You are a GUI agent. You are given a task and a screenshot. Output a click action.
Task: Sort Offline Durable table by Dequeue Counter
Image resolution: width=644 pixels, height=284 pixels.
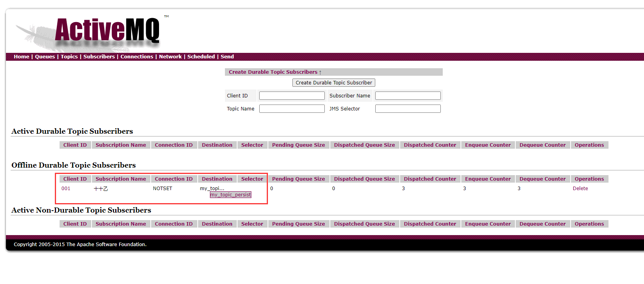pyautogui.click(x=543, y=179)
